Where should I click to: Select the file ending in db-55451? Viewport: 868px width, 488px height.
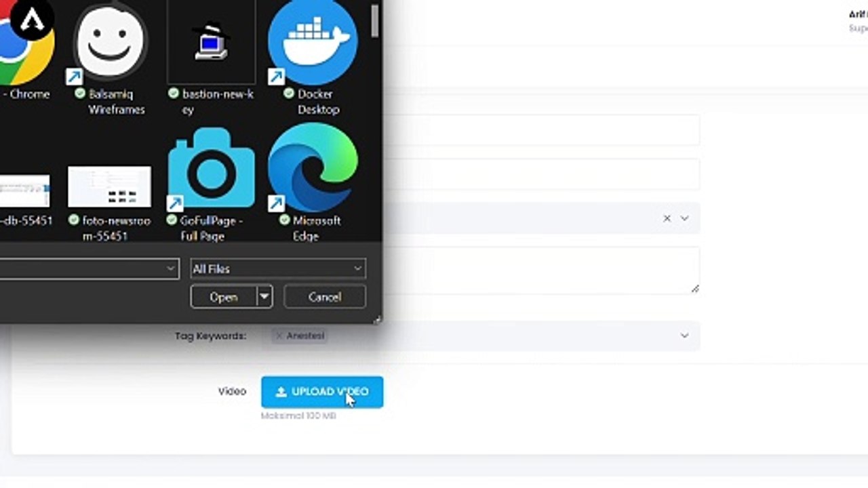(25, 197)
